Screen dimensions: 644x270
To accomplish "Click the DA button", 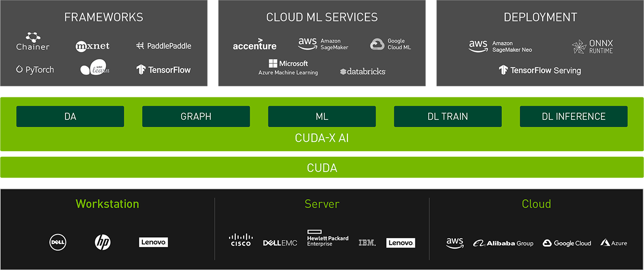I will (x=70, y=116).
